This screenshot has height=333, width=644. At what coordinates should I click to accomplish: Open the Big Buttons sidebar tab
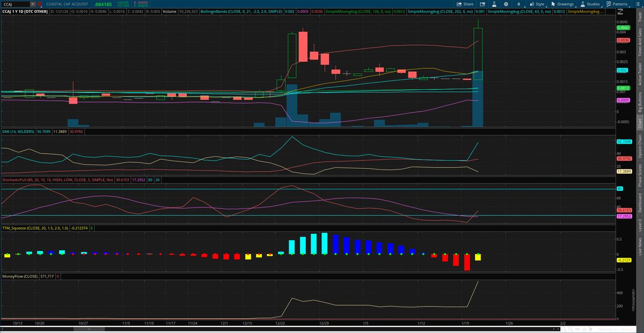639,102
